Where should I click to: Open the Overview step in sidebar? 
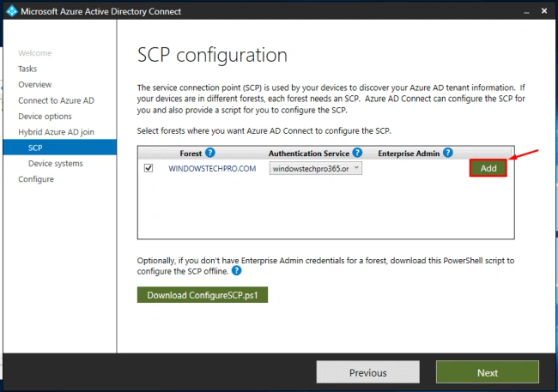[x=35, y=84]
